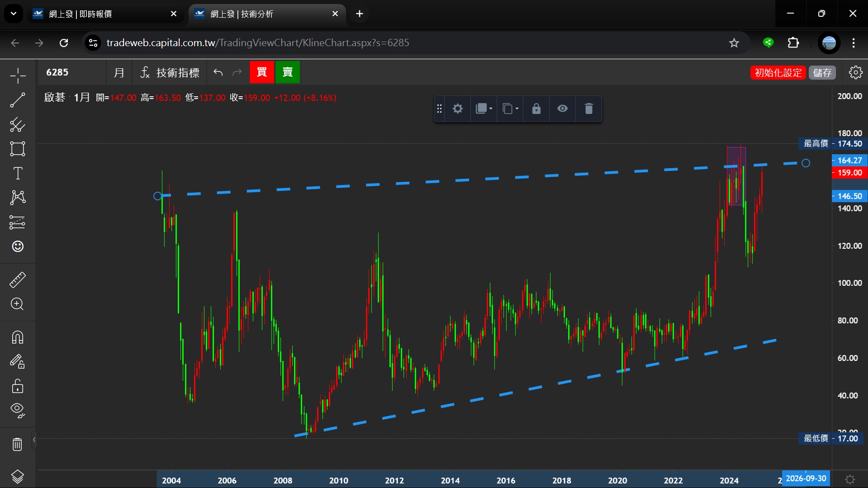Enable the magnet snap mode

[18, 337]
